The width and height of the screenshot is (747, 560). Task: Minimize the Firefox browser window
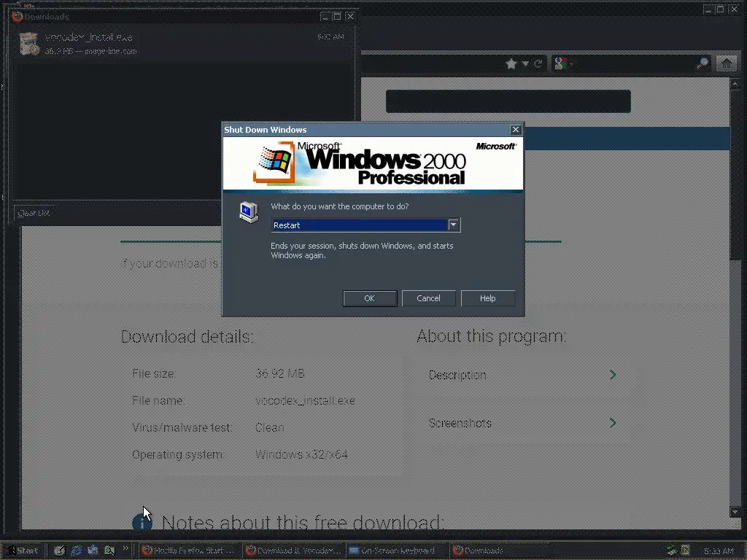pos(709,9)
